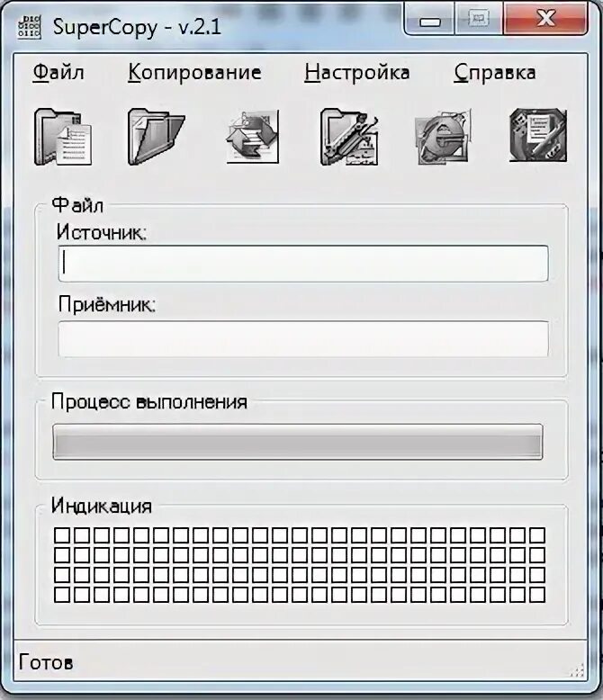Screen dimensions: 603x700
Task: Click the Источник: label
Action: pyautogui.click(x=102, y=232)
